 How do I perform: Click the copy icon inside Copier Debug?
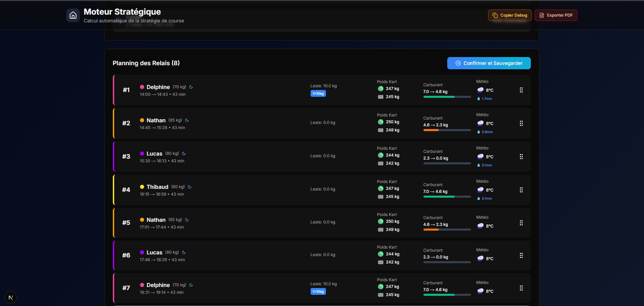coord(495,15)
